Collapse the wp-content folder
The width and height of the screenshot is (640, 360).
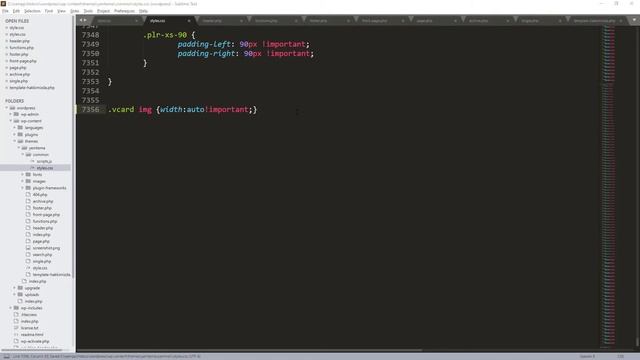[11, 121]
